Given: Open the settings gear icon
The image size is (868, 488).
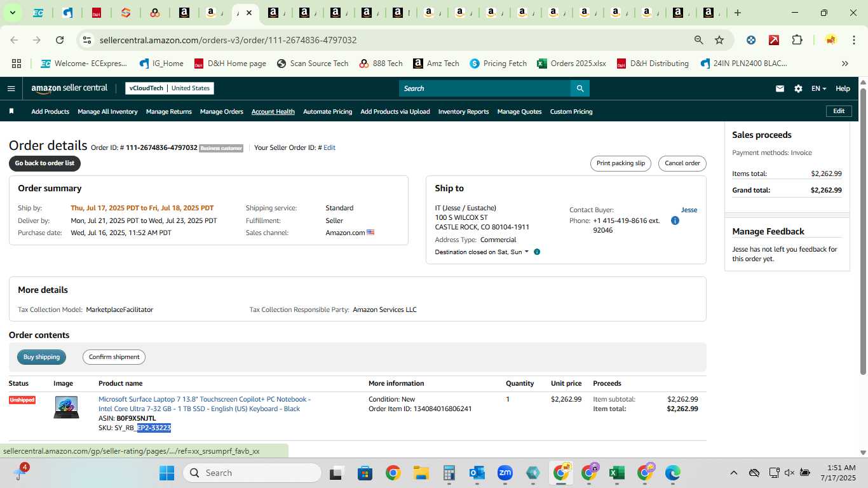Looking at the screenshot, I should click(x=798, y=89).
